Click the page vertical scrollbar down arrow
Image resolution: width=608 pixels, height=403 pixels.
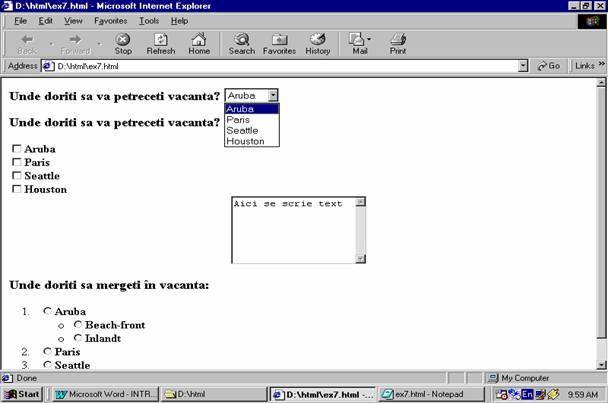[x=601, y=364]
